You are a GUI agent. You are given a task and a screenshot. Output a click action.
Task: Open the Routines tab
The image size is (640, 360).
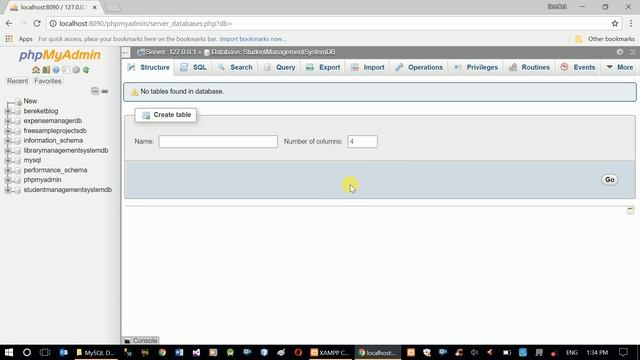pos(530,67)
